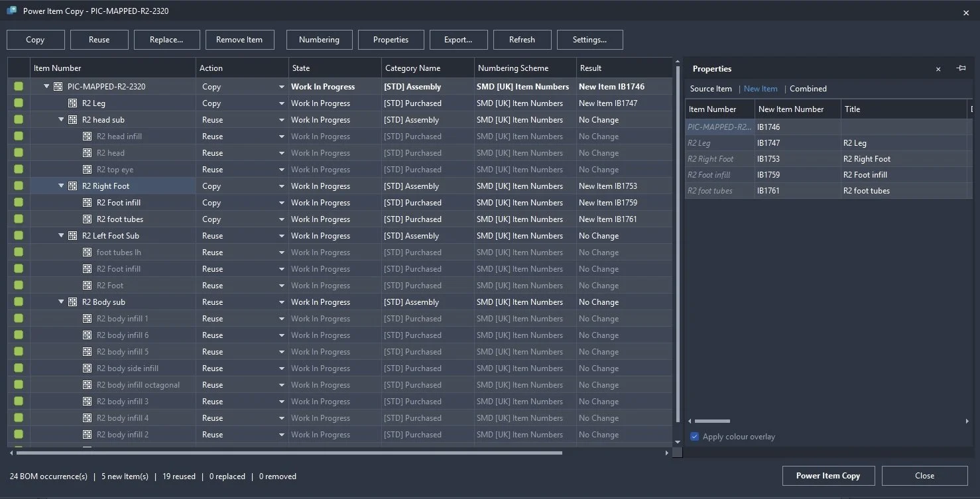This screenshot has width=980, height=499.
Task: Open Settings... dialog
Action: coord(590,40)
